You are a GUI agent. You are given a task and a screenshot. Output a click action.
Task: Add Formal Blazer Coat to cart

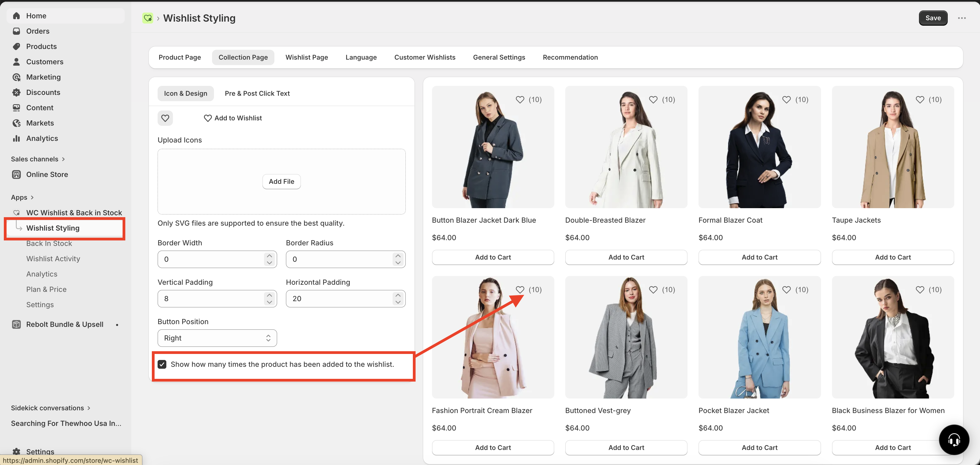[x=759, y=257]
